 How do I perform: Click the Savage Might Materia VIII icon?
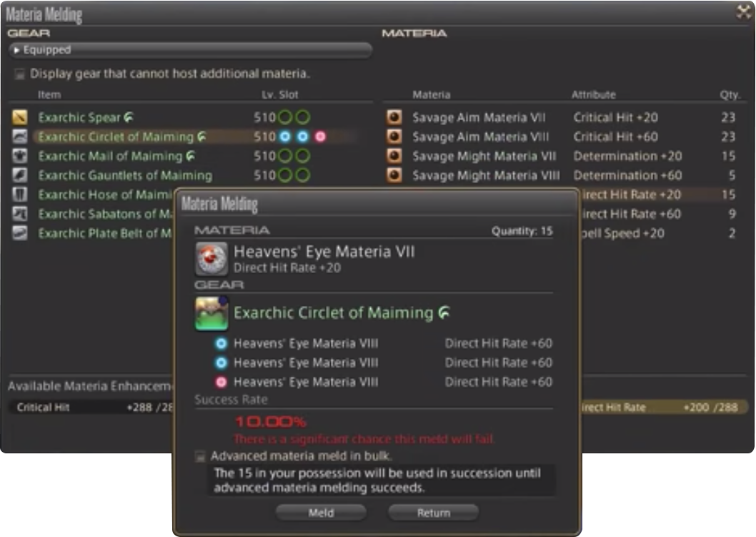click(394, 175)
